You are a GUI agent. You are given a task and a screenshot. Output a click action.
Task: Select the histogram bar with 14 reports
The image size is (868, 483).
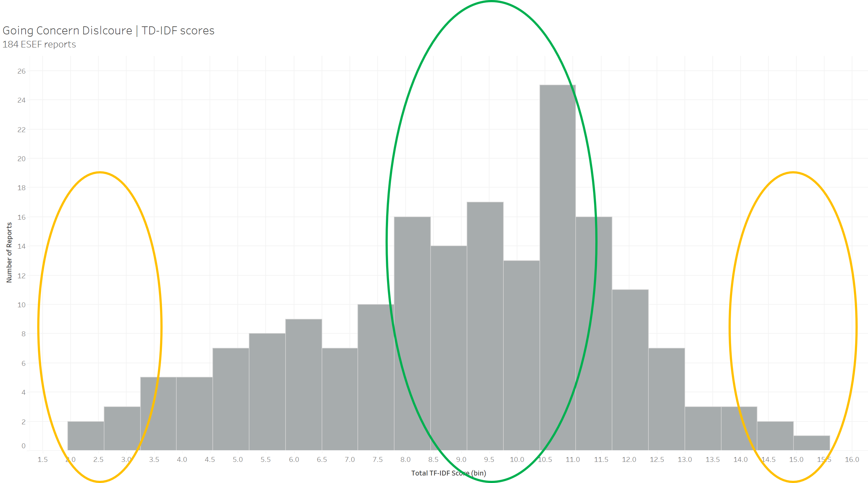449,348
